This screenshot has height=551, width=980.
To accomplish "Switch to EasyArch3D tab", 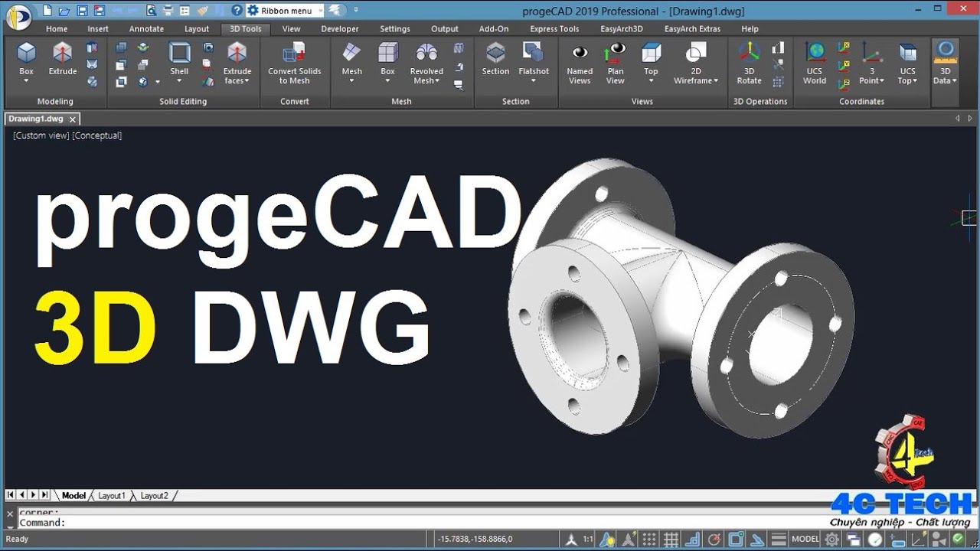I will [622, 29].
